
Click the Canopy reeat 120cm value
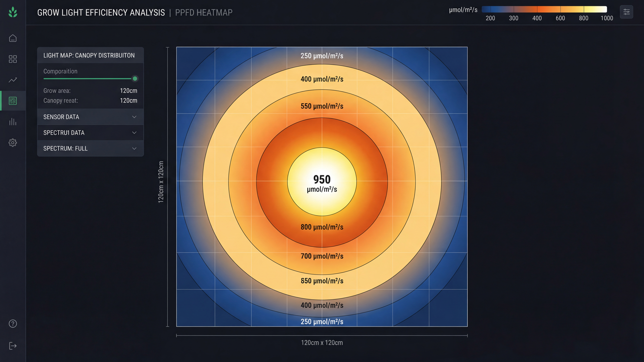(x=128, y=101)
